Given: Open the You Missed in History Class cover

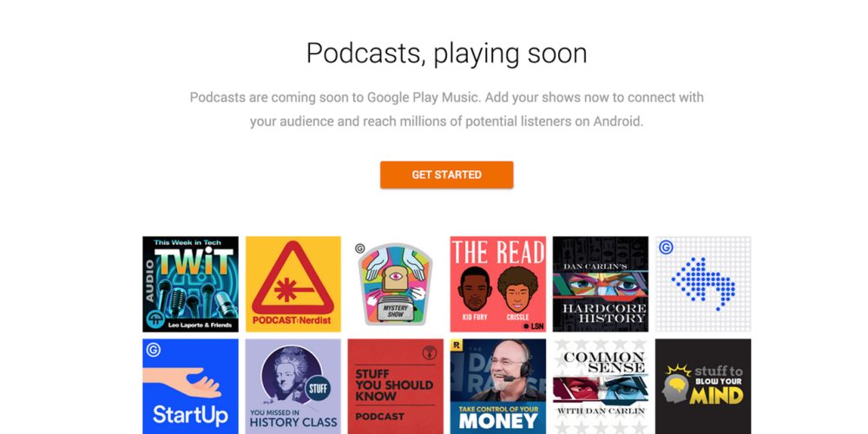Looking at the screenshot, I should (x=293, y=386).
